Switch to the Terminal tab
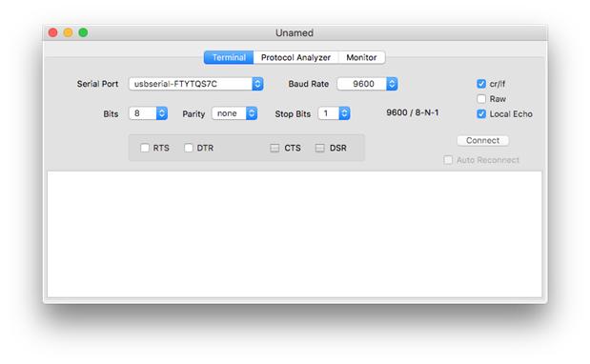590x364 pixels. pyautogui.click(x=229, y=57)
